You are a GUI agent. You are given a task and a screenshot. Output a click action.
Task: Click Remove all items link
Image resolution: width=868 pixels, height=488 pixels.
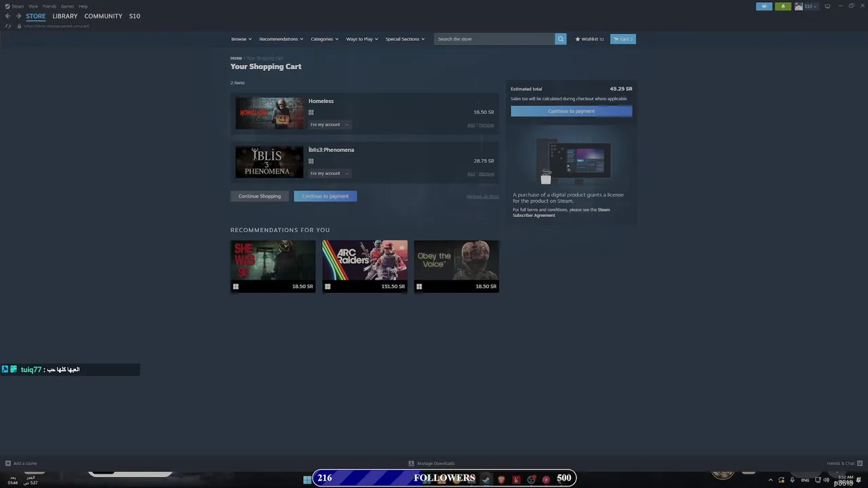coord(483,197)
